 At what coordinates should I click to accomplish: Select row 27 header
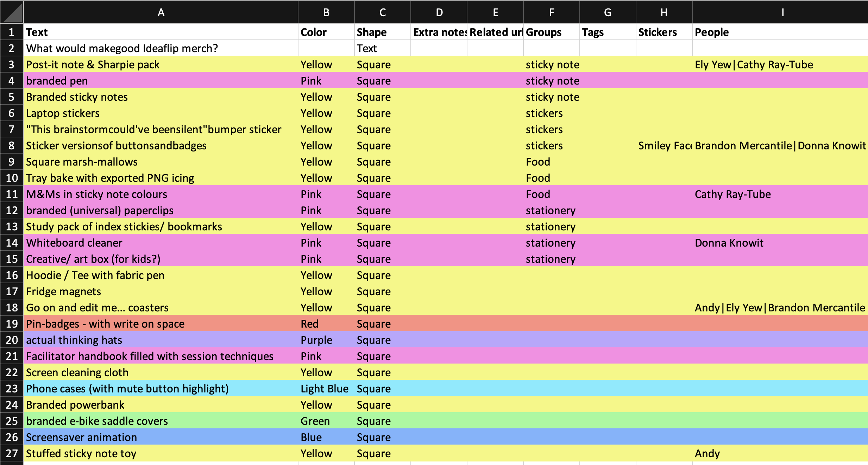click(x=12, y=453)
